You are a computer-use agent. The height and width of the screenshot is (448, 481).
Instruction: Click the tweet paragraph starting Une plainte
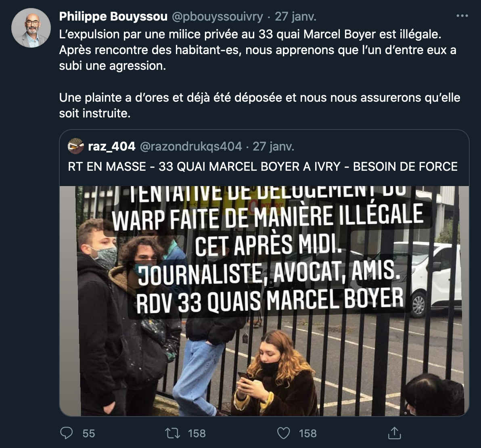click(x=259, y=105)
